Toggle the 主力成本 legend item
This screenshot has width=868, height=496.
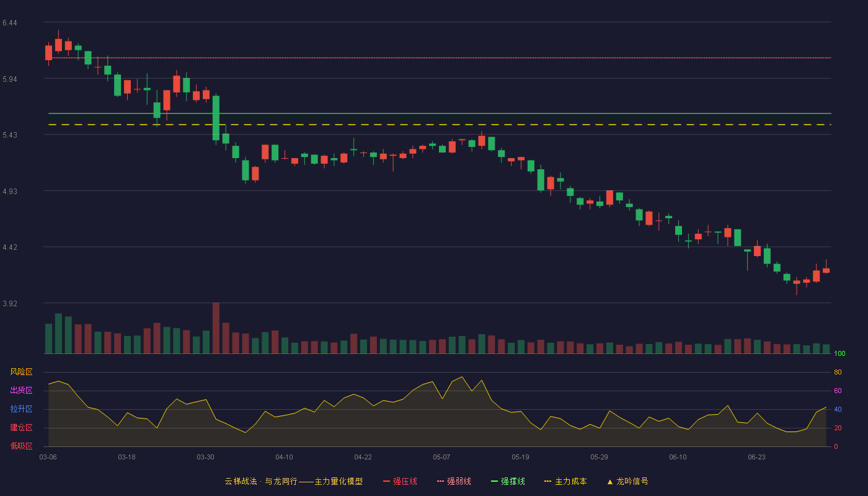tap(565, 481)
